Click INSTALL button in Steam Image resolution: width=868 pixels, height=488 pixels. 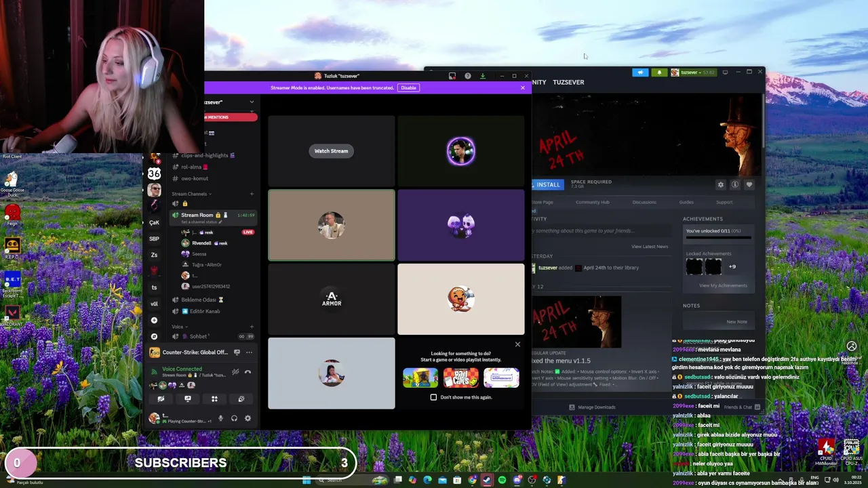tap(547, 184)
